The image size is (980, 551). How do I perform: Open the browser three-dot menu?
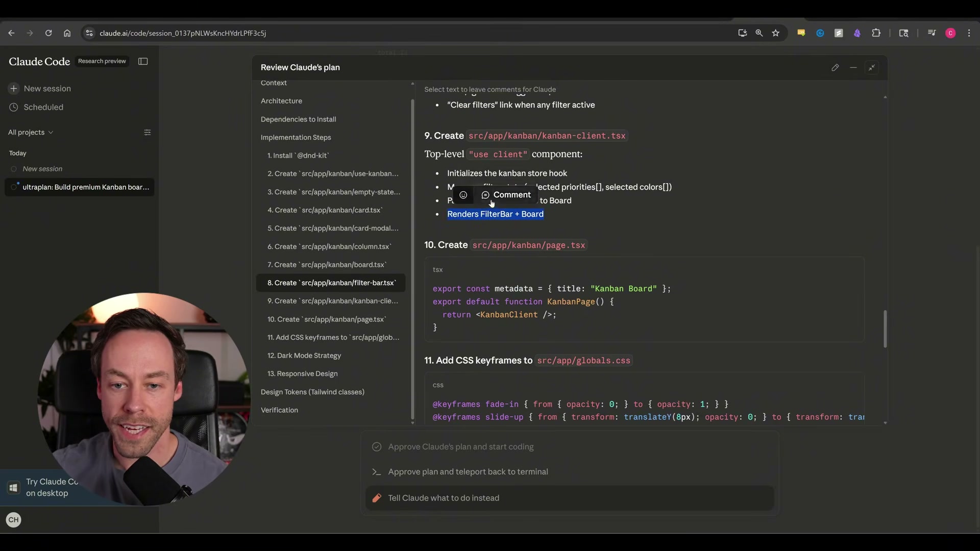969,33
